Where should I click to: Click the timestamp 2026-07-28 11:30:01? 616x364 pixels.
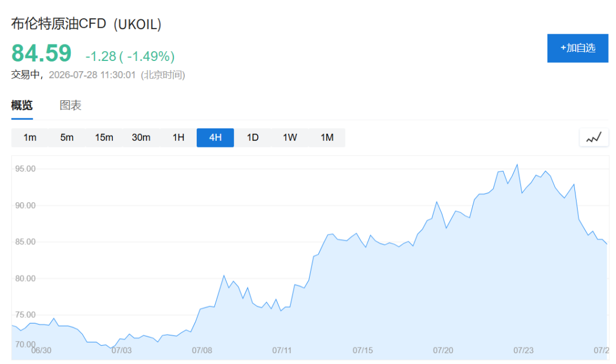[x=92, y=75]
